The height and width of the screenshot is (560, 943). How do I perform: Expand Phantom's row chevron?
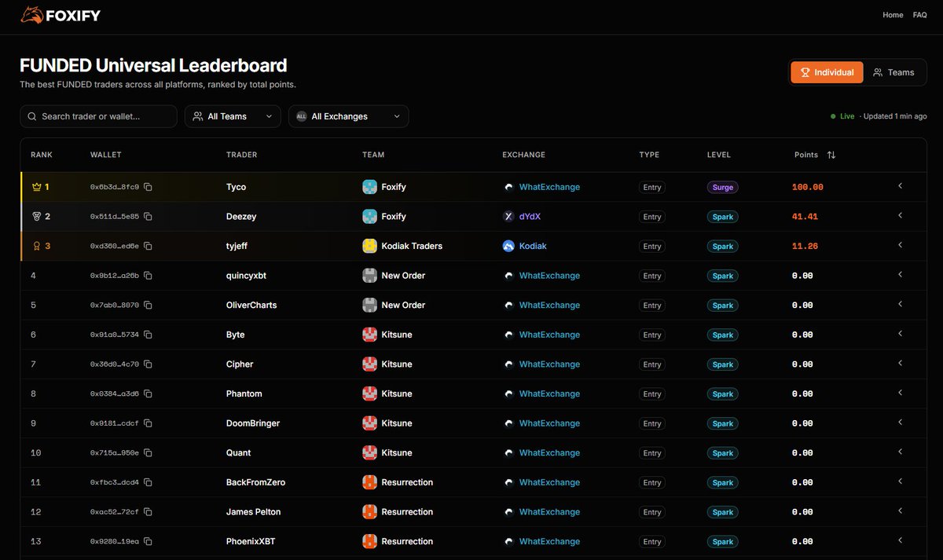click(x=900, y=393)
